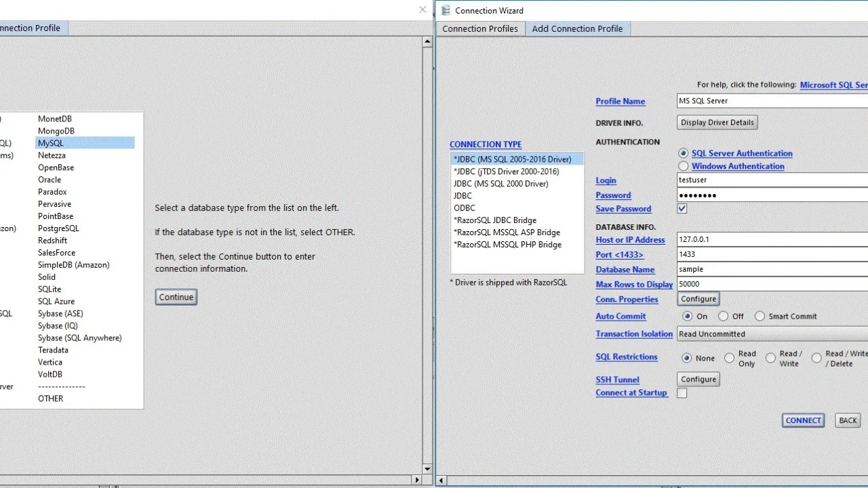Toggle the Save Password checkbox

[682, 209]
